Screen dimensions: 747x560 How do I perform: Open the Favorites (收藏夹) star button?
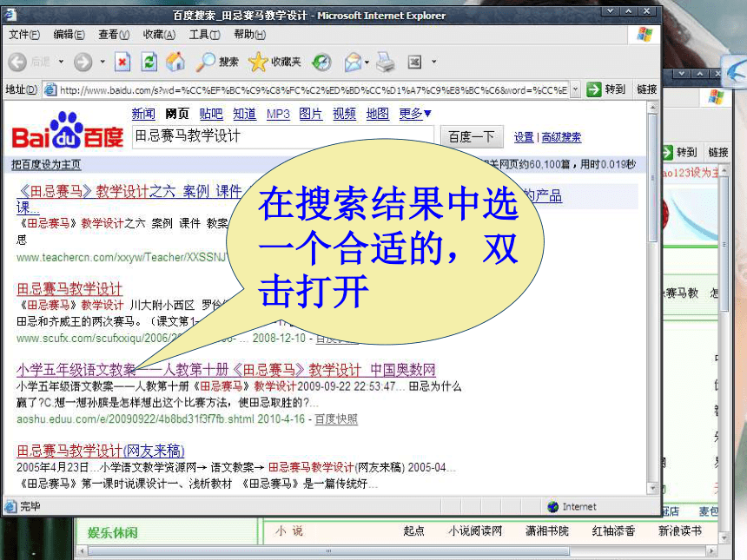pyautogui.click(x=274, y=62)
